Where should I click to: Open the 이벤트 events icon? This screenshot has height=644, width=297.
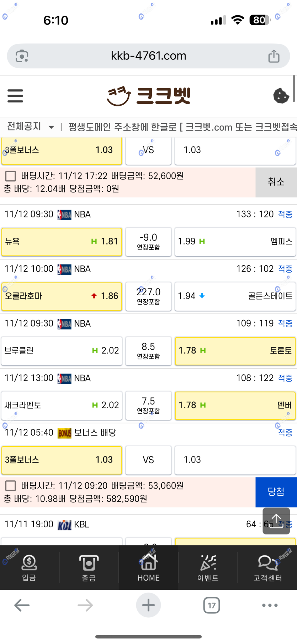click(x=208, y=568)
